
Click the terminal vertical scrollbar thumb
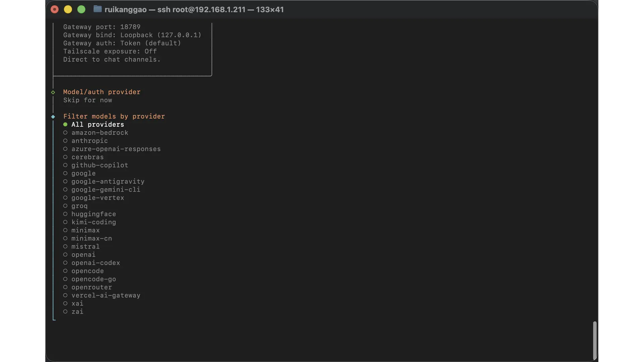594,340
